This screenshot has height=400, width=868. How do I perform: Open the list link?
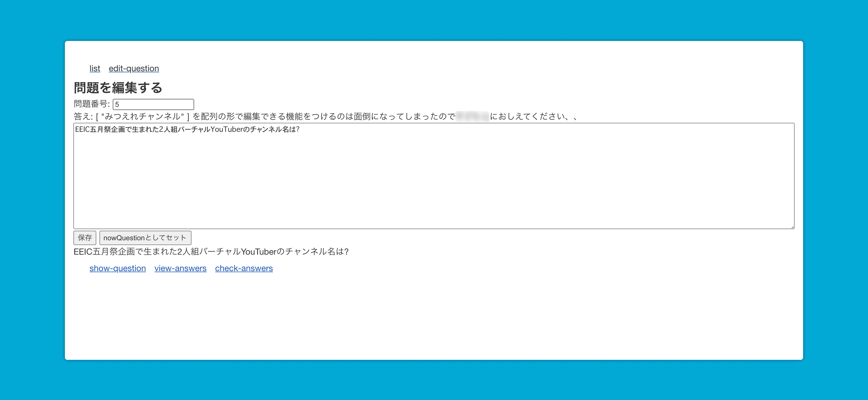coord(95,68)
